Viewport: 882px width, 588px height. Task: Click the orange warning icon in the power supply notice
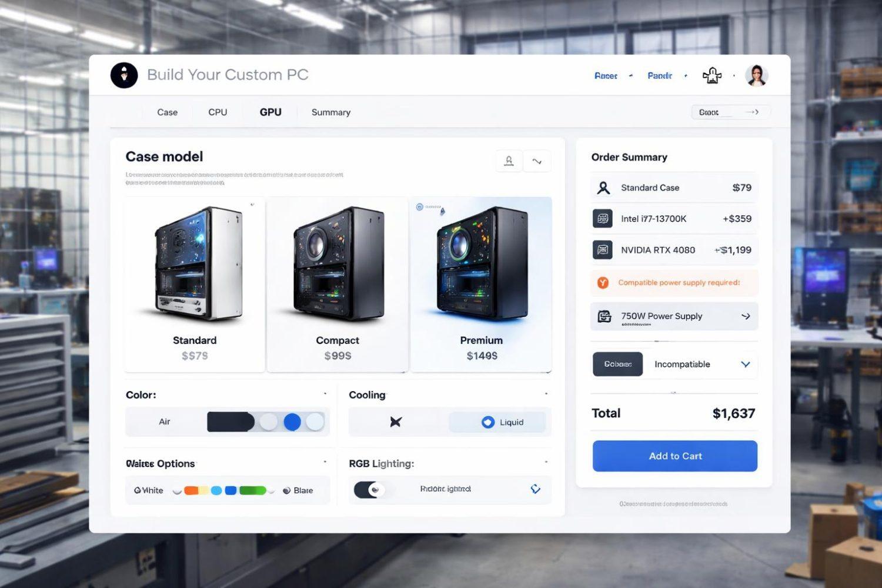[603, 283]
